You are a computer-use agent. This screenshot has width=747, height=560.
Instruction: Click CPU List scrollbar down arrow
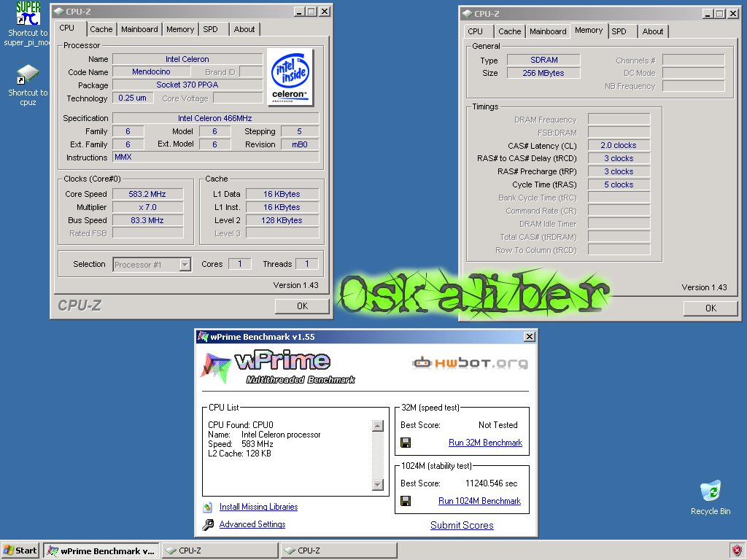377,485
